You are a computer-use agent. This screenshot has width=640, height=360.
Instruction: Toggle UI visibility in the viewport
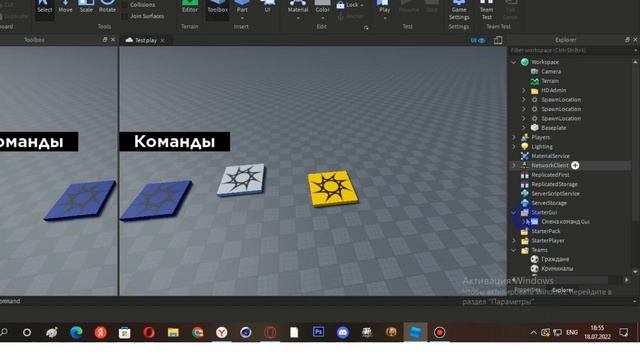point(478,40)
